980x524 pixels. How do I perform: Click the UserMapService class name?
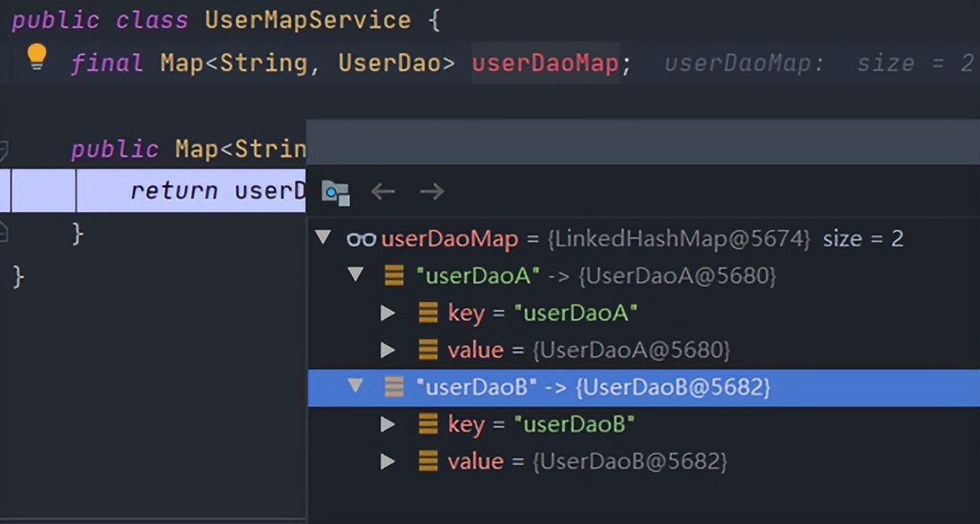click(308, 20)
